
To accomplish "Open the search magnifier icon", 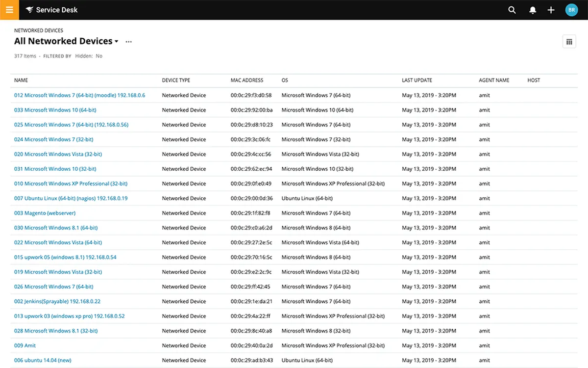I will (x=512, y=10).
